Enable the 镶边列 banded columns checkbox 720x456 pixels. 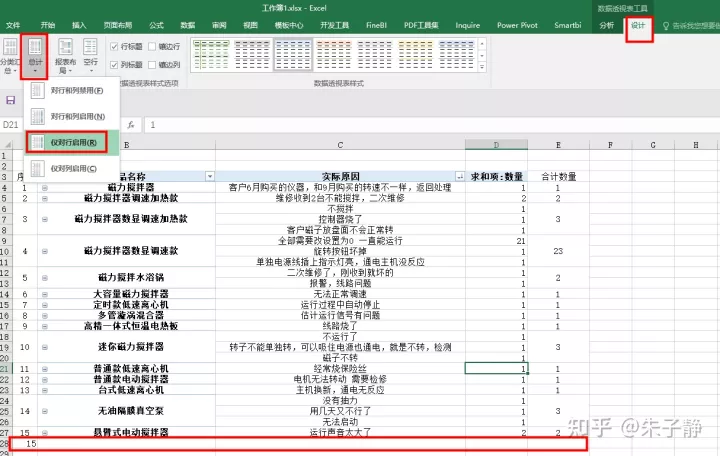pos(152,65)
